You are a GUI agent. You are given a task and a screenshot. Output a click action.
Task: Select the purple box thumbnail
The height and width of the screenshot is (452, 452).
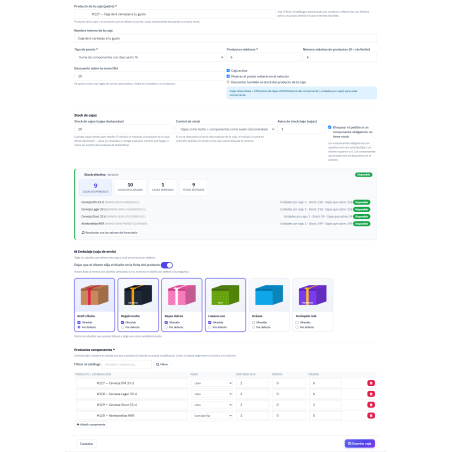313,295
